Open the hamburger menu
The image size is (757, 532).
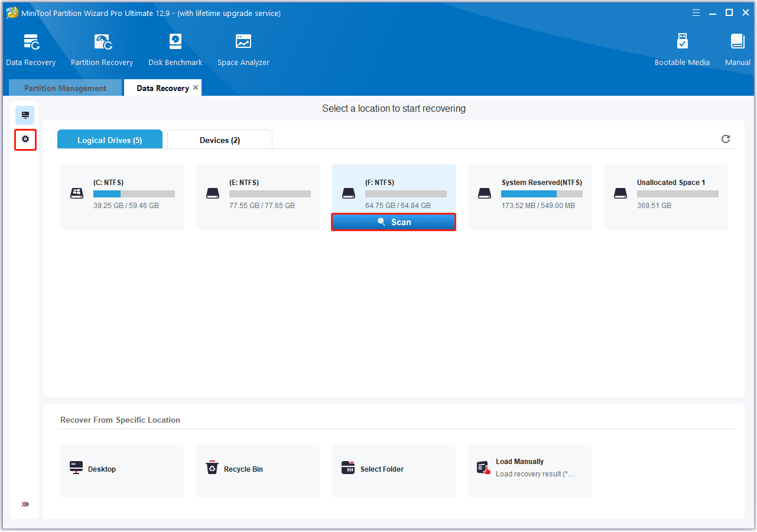click(x=696, y=12)
